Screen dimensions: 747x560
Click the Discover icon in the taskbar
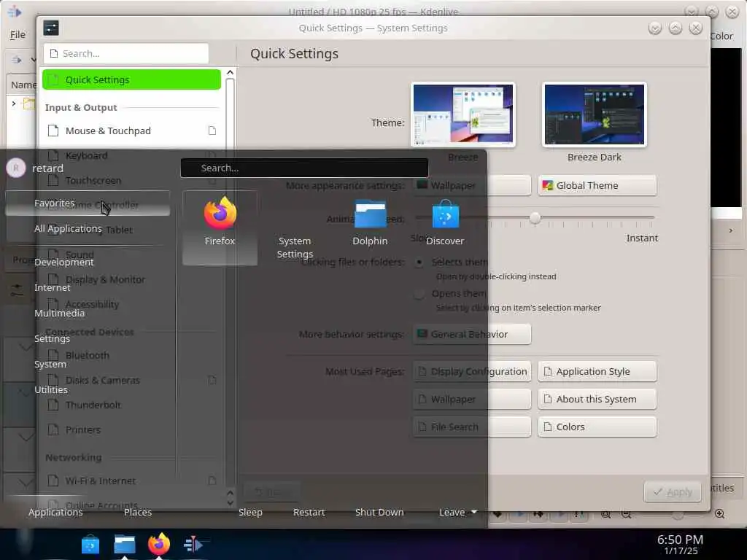point(90,545)
